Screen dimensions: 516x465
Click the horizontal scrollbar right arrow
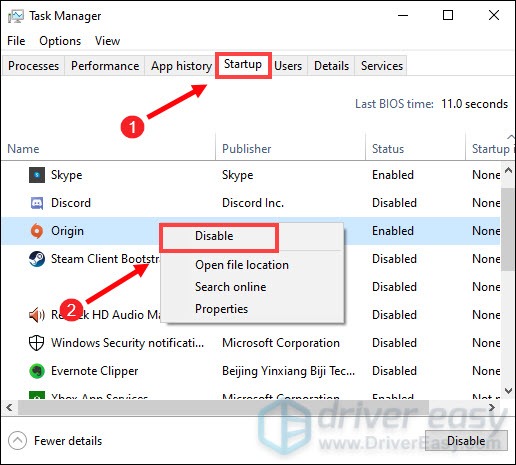coord(491,407)
